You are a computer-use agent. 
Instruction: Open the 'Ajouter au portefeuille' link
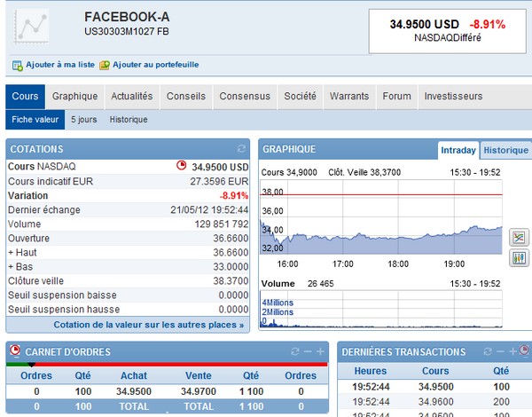pyautogui.click(x=156, y=65)
